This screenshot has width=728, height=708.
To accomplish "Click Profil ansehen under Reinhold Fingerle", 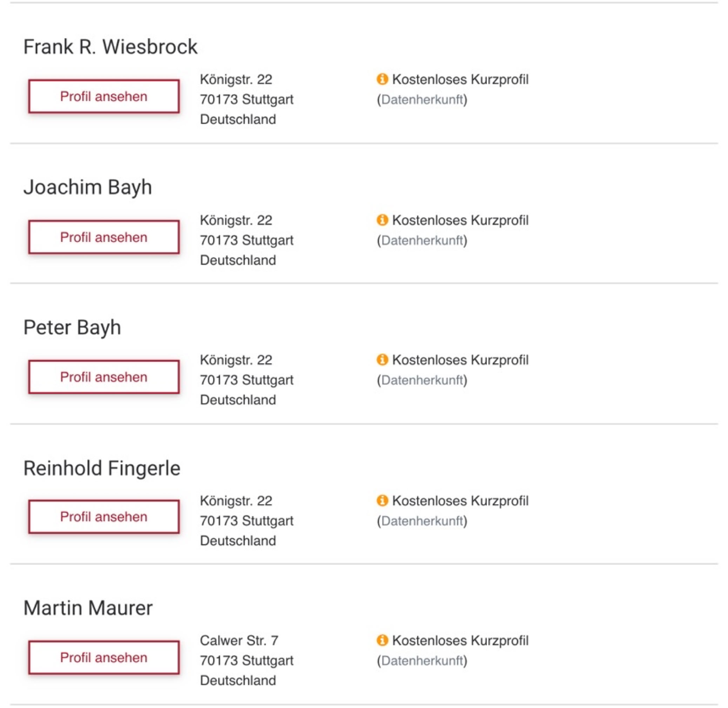I will (x=104, y=517).
